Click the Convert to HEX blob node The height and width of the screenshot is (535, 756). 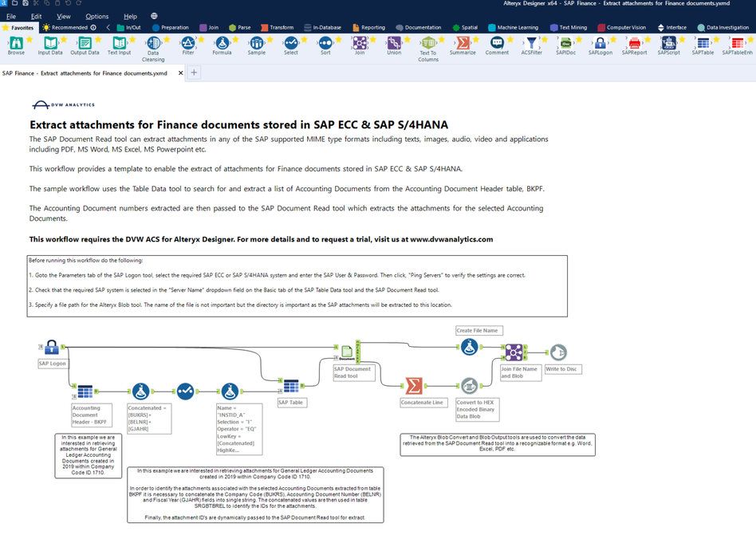click(469, 386)
